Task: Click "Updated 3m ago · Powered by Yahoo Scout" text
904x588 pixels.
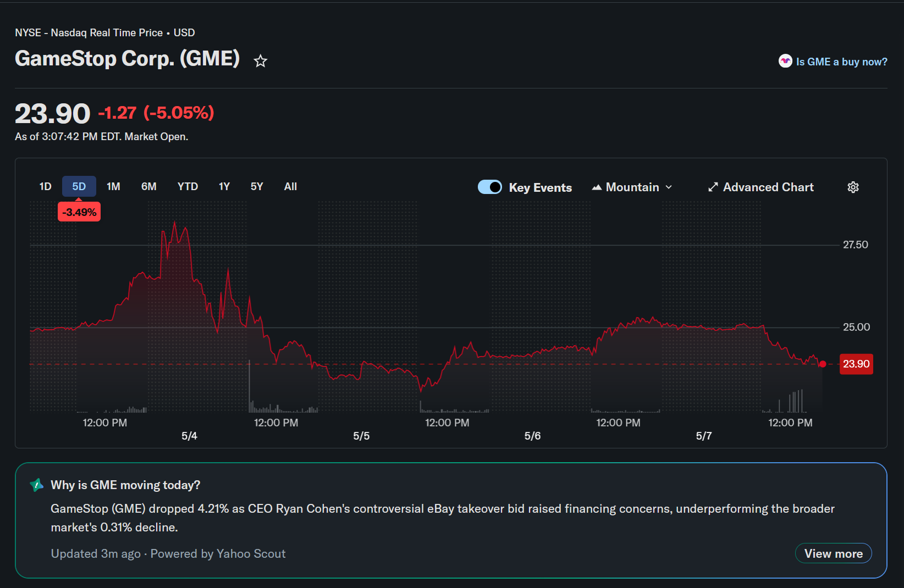Action: (168, 553)
